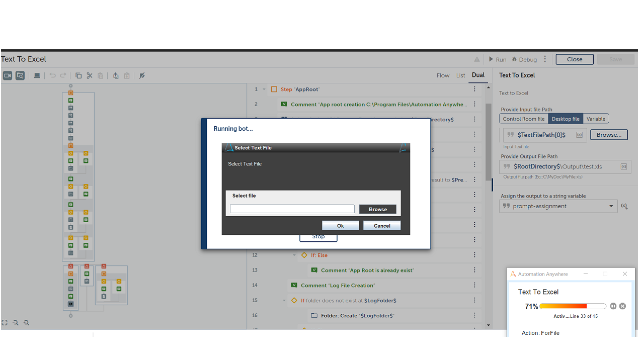The image size is (644, 362).
Task: Open options menu for "Log File Creation" row
Action: (x=474, y=285)
